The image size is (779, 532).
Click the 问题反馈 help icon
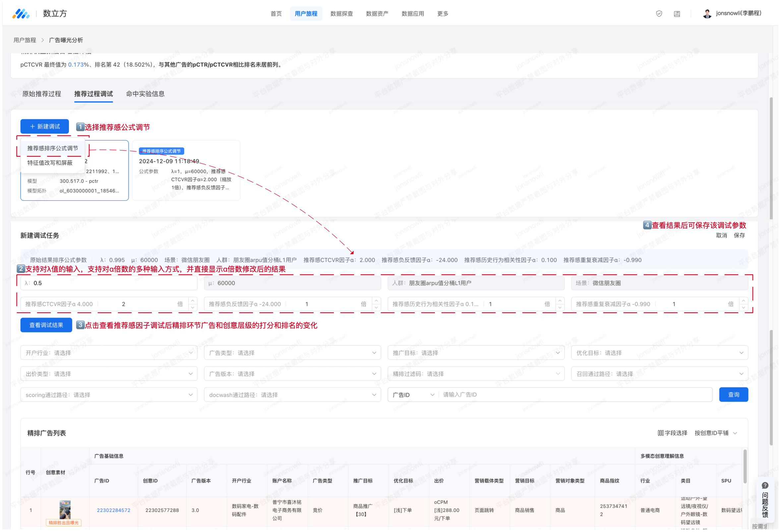pyautogui.click(x=765, y=485)
